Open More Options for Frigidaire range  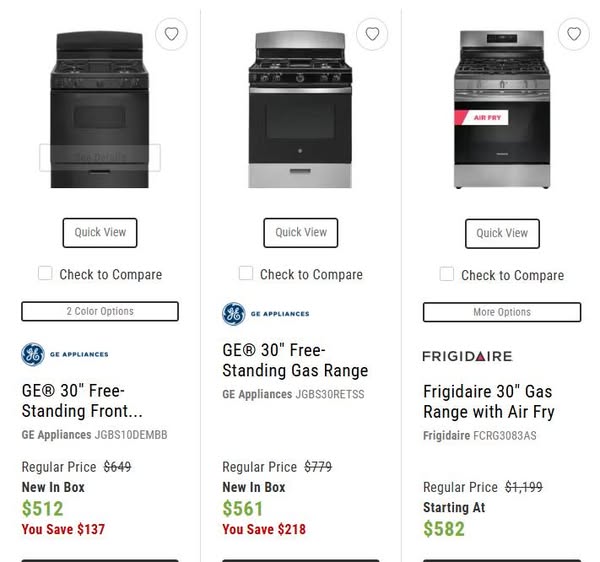click(x=502, y=312)
